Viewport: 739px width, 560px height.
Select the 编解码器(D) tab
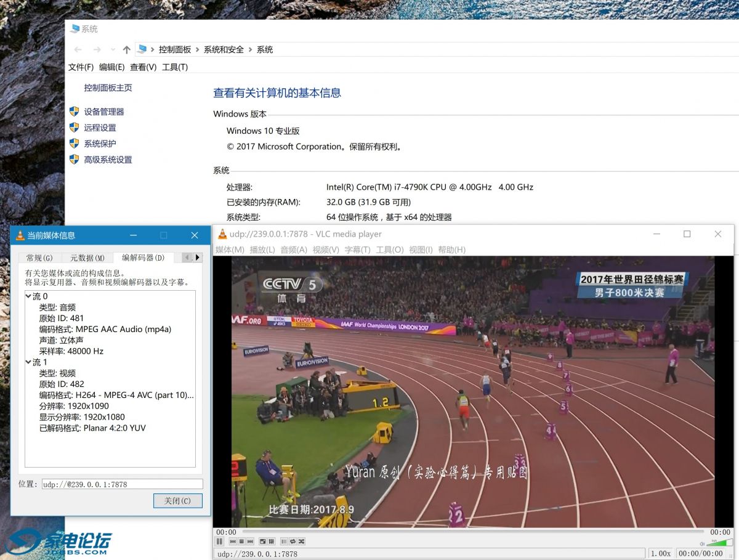click(x=143, y=257)
